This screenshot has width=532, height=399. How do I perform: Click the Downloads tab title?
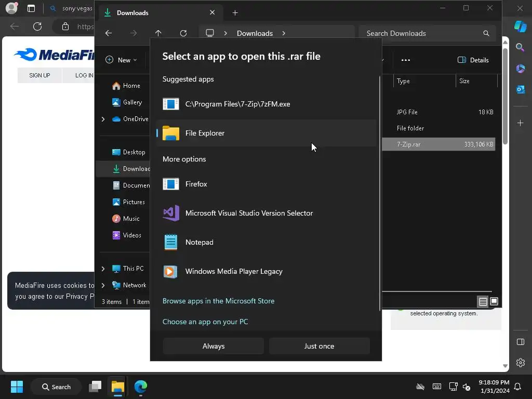point(132,13)
